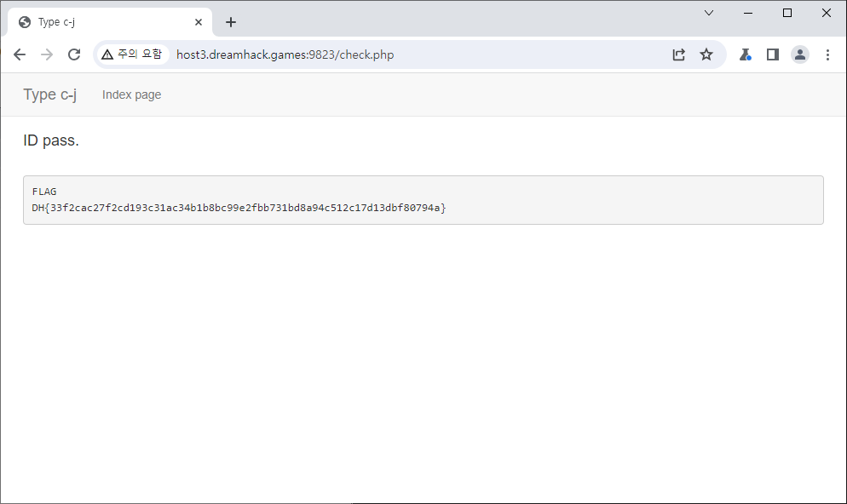
Task: Open the Chrome Labs flask icon
Action: click(746, 54)
